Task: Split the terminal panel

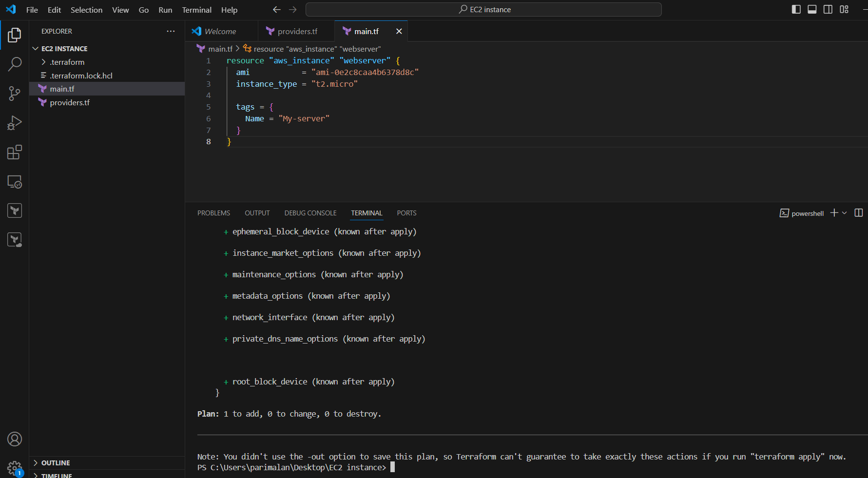Action: click(x=859, y=213)
